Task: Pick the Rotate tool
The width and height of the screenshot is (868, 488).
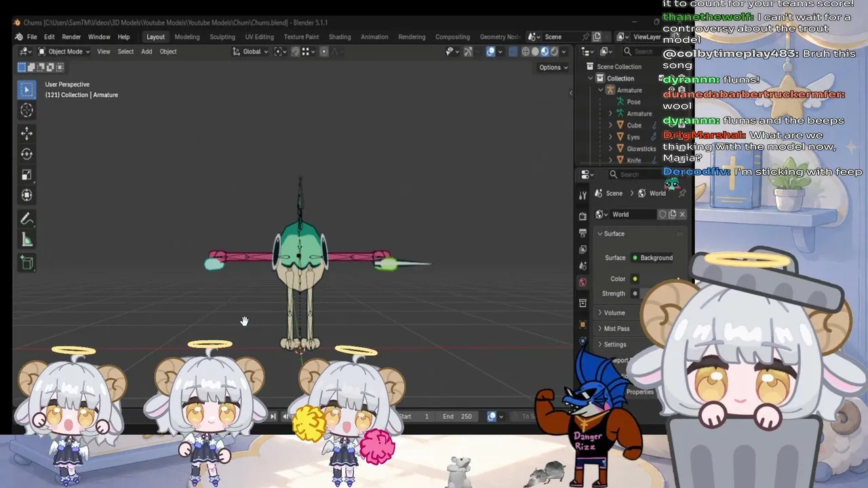Action: [27, 154]
